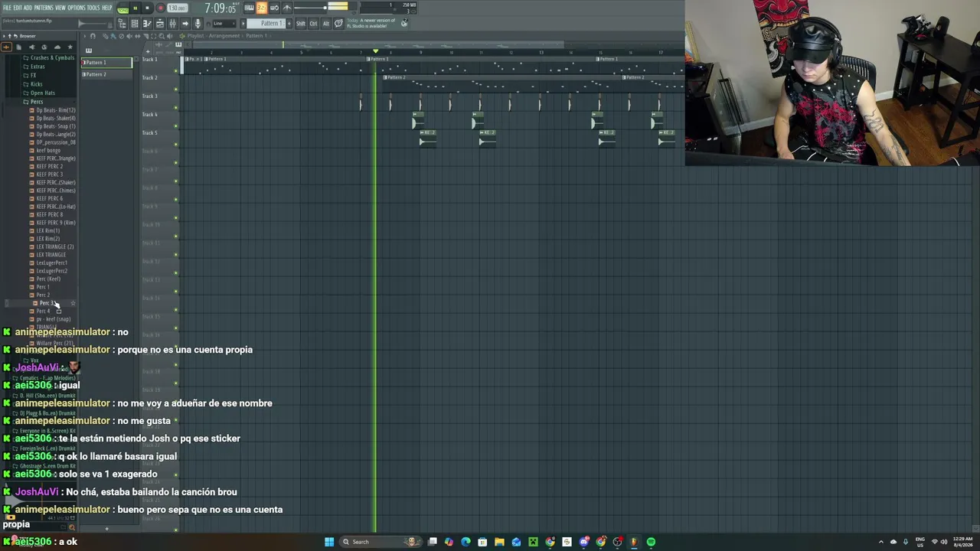This screenshot has height=551, width=980.
Task: Open the Mixer icon
Action: [x=172, y=24]
